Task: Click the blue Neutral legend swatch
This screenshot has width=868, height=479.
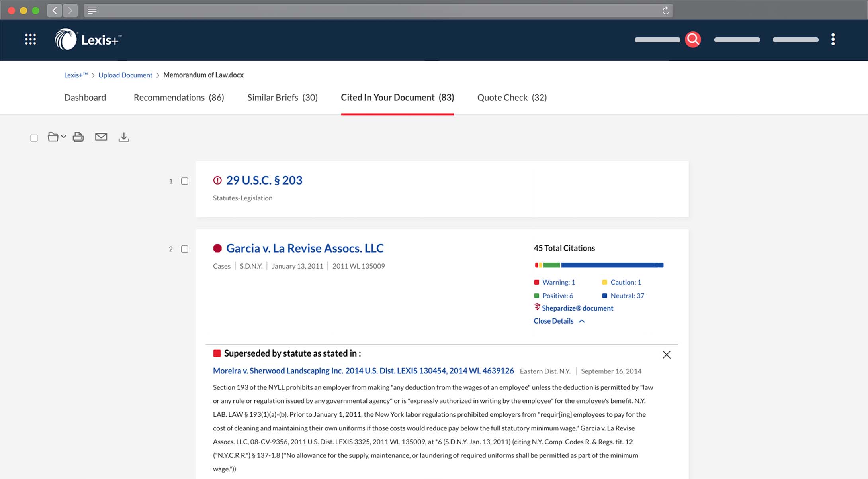Action: point(604,296)
